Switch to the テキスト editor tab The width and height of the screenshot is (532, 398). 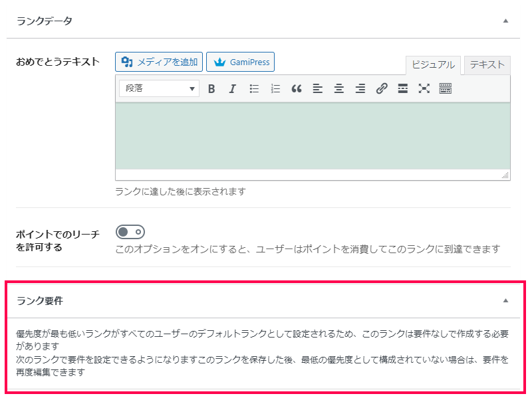[x=487, y=64]
